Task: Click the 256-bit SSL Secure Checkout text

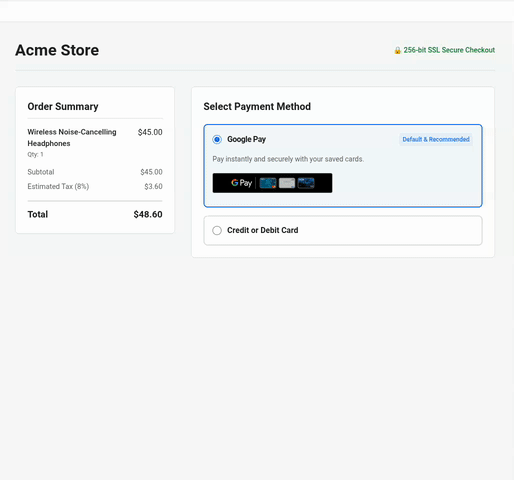Action: pyautogui.click(x=449, y=50)
